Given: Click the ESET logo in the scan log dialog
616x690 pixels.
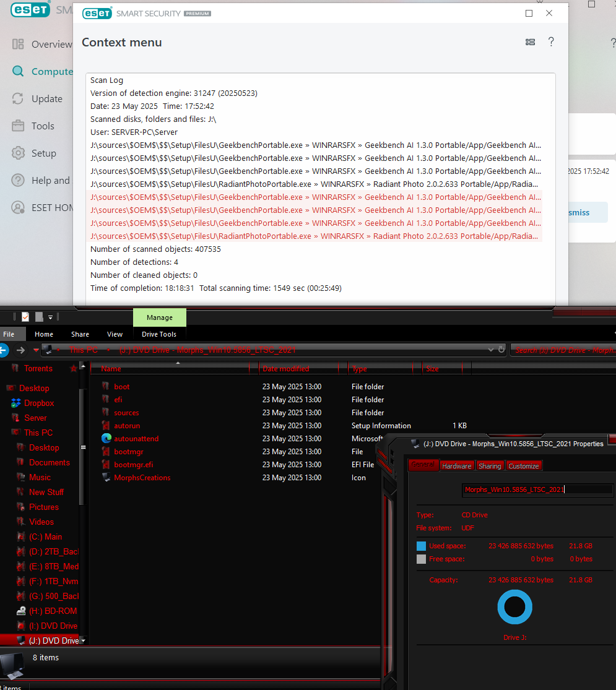Looking at the screenshot, I should tap(97, 13).
